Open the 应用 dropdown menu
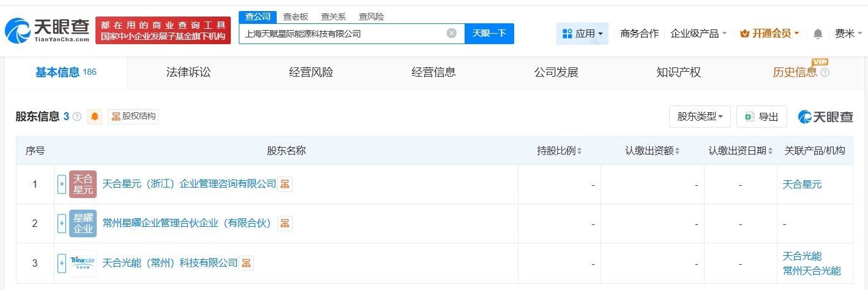 [582, 34]
